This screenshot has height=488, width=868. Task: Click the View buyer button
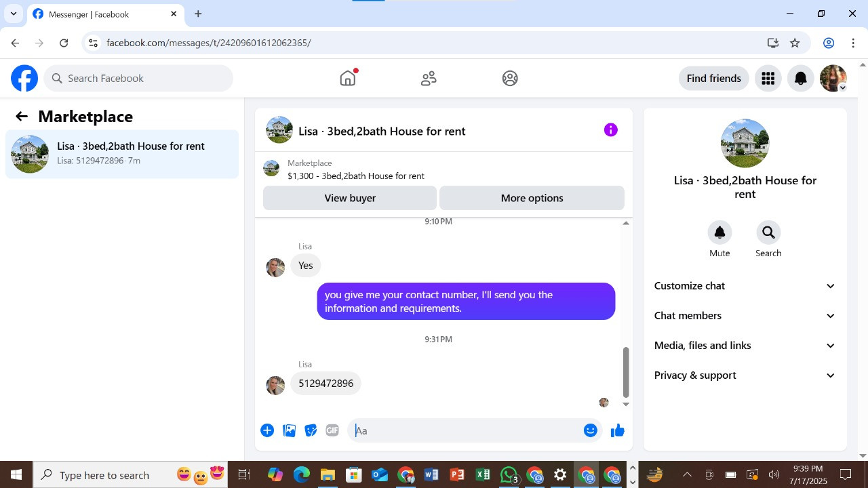pos(350,198)
